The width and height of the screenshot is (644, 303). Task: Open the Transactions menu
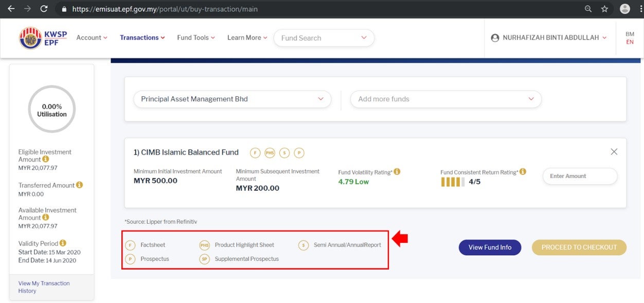(142, 38)
